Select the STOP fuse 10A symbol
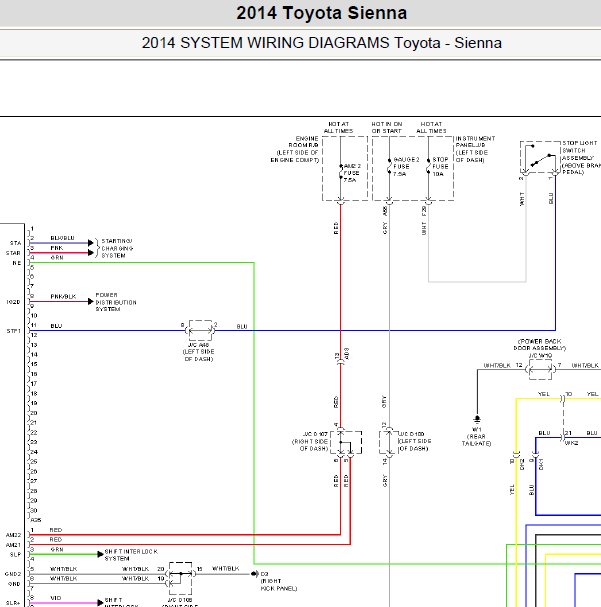The height and width of the screenshot is (607, 601). tap(428, 166)
